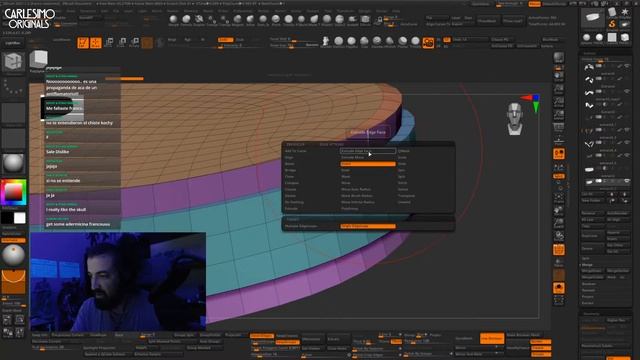
Task: Select the star-shaped tool thumbnail
Action: (x=625, y=12)
